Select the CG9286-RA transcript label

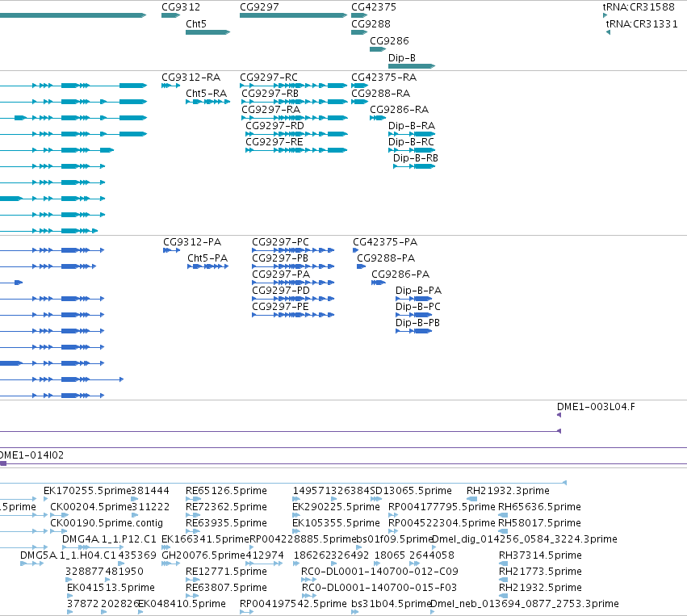tap(399, 110)
